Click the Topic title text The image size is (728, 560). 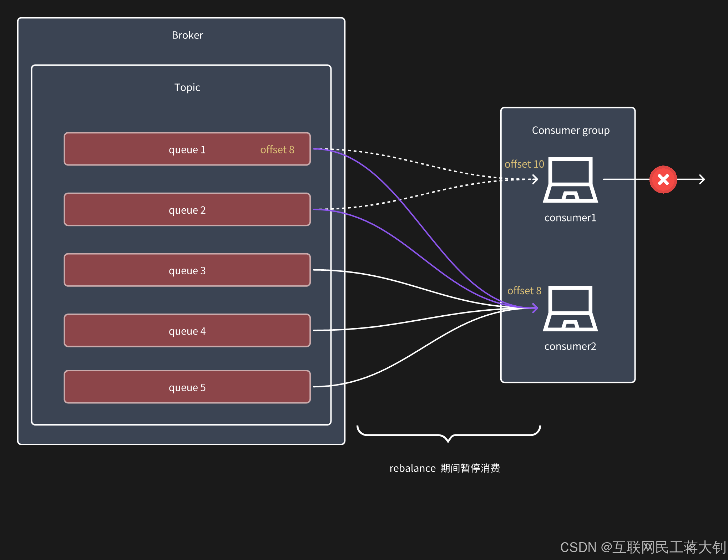[x=187, y=87]
